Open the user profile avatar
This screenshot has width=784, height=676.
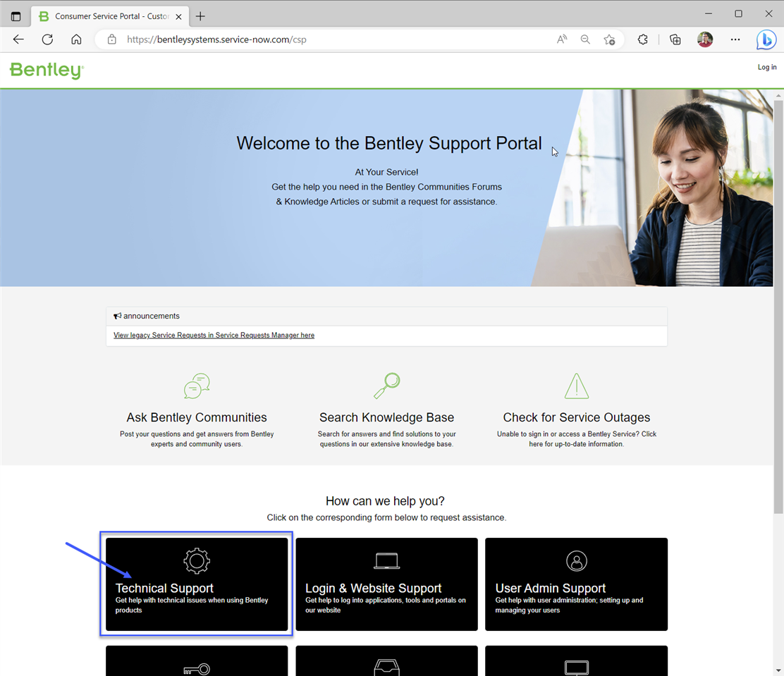click(705, 39)
